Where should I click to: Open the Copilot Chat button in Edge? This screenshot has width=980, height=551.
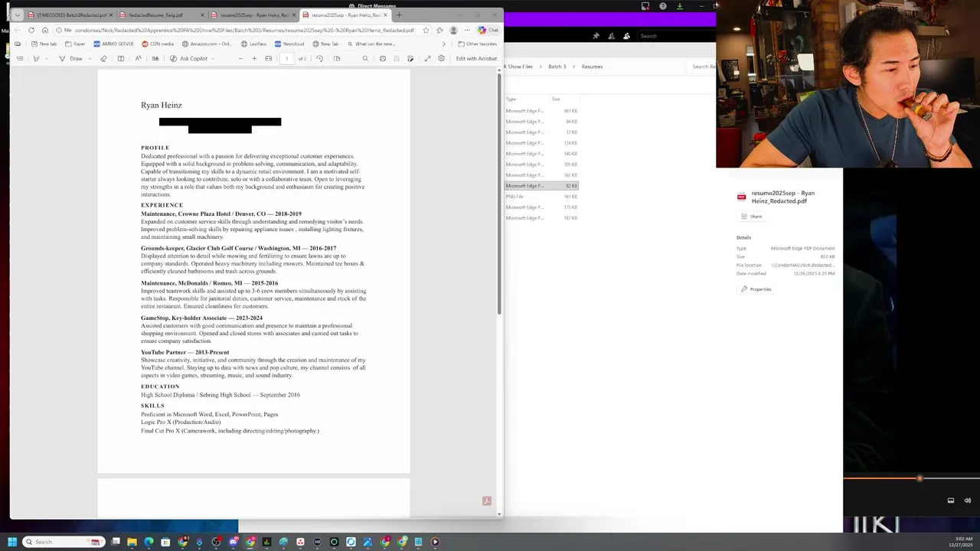click(x=488, y=30)
